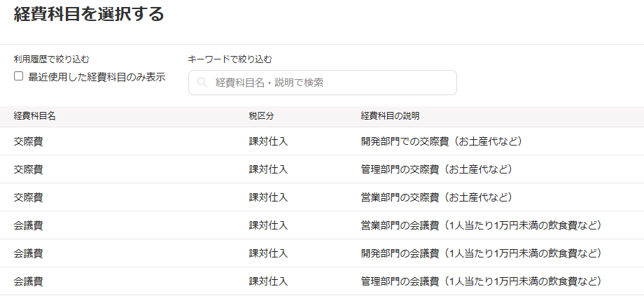644x296 pixels.
Task: Click 課対仕入 in the 営業部門 会議費 row
Action: (x=268, y=225)
